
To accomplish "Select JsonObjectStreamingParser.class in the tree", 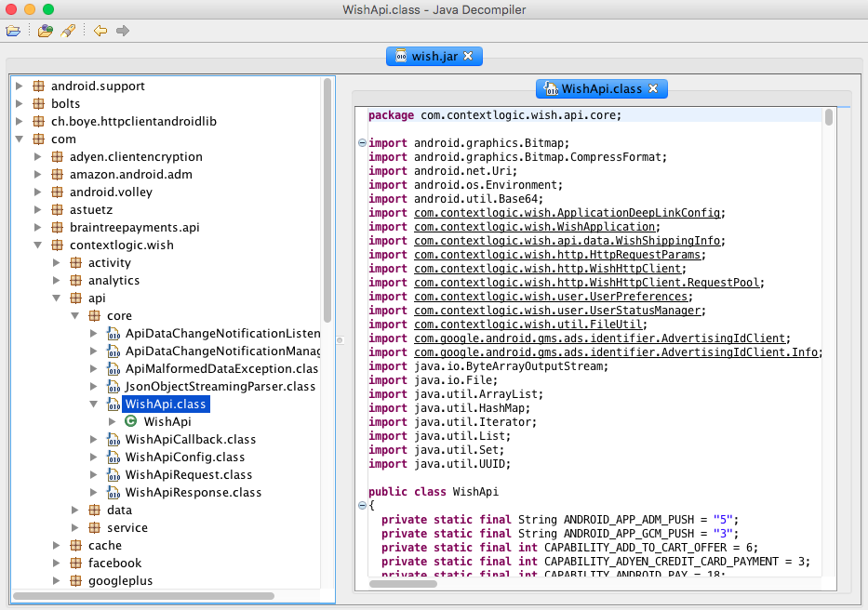I will tap(220, 387).
